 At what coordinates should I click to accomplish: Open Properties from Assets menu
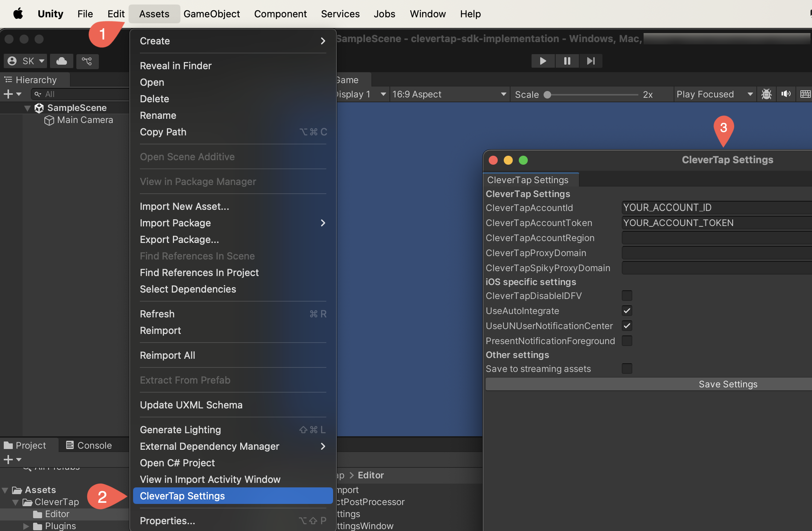pyautogui.click(x=233, y=521)
